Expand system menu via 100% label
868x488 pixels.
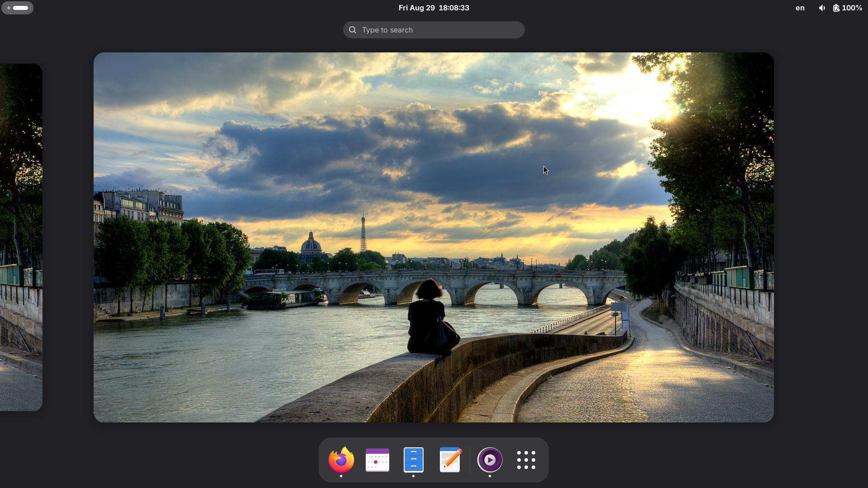tap(852, 8)
